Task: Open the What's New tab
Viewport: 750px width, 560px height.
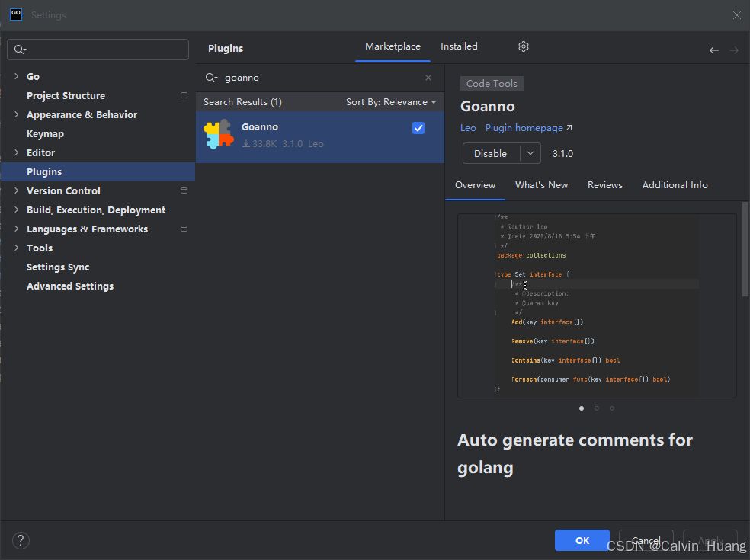Action: click(x=541, y=185)
